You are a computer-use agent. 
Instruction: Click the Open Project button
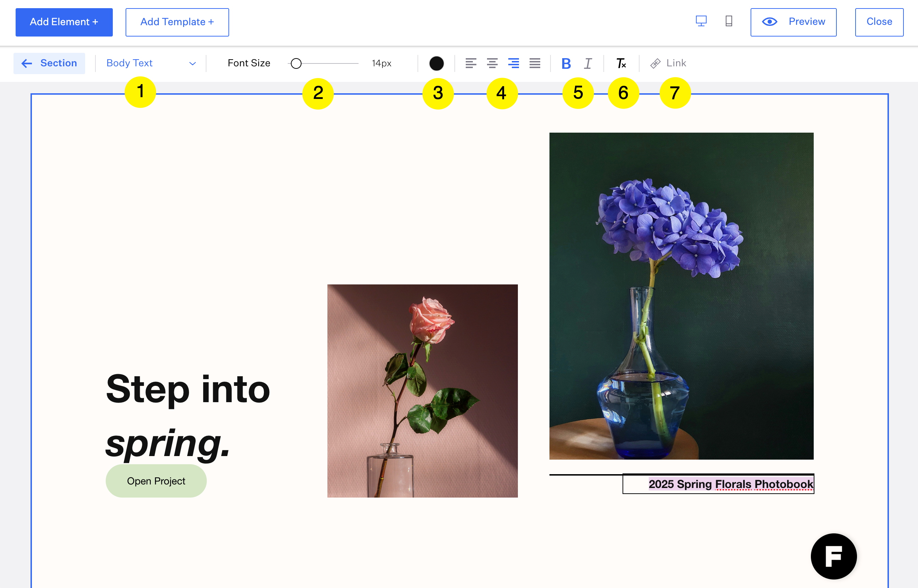pyautogui.click(x=156, y=481)
